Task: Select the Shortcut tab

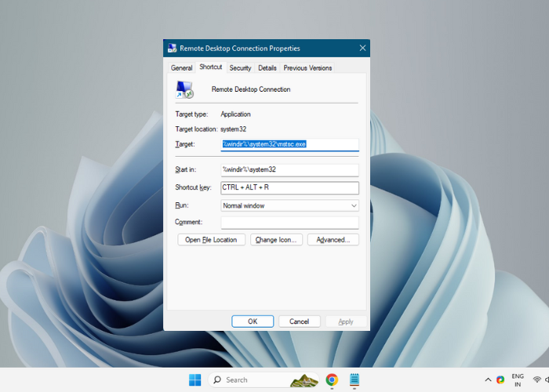Action: (211, 67)
